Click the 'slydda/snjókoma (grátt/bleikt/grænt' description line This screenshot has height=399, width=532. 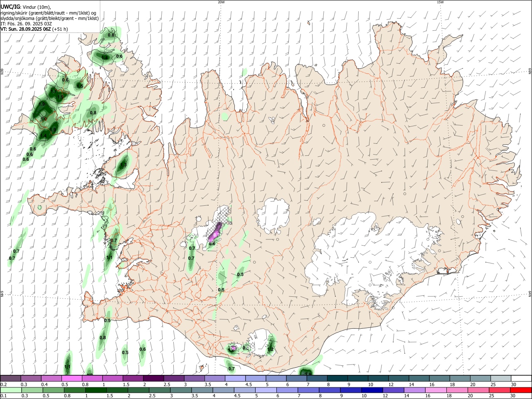49,18
